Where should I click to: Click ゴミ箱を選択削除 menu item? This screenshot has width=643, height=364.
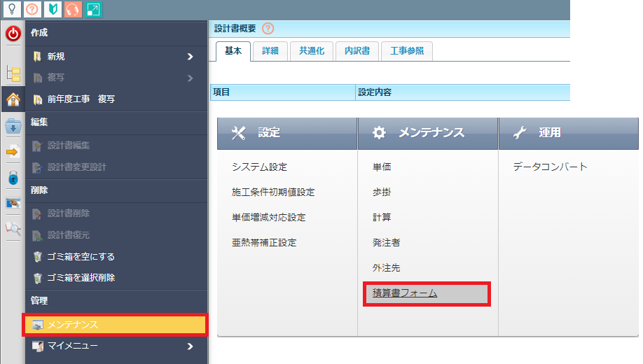(116, 278)
